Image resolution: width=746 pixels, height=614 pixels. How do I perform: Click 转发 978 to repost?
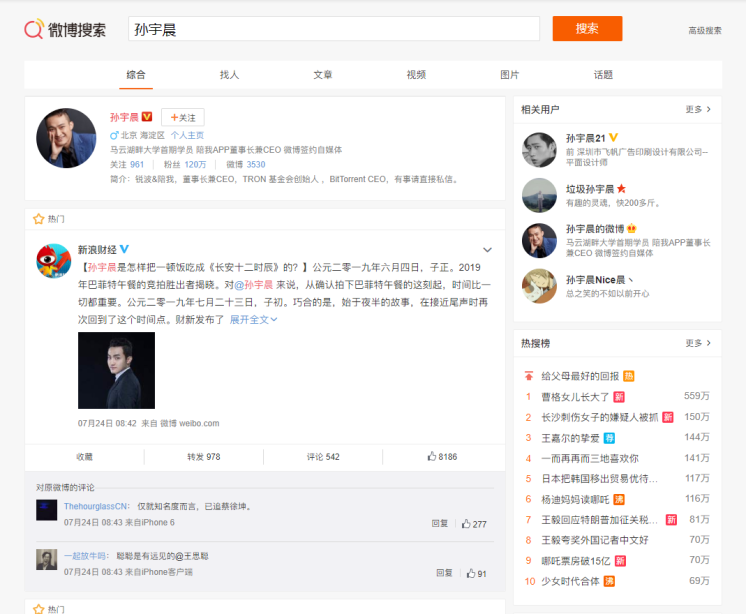click(x=204, y=457)
